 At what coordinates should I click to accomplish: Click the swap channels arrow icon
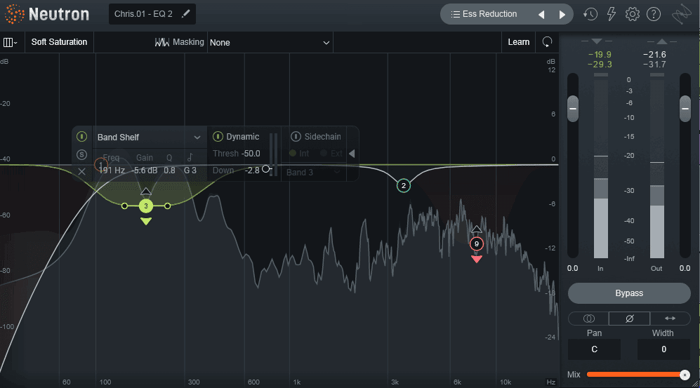pyautogui.click(x=670, y=318)
